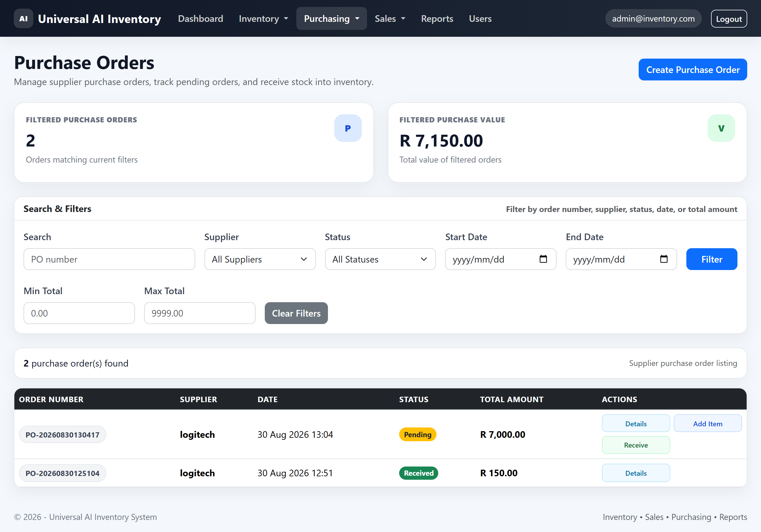Click the ORDER NUMBER column header
This screenshot has width=761, height=532.
[x=51, y=399]
